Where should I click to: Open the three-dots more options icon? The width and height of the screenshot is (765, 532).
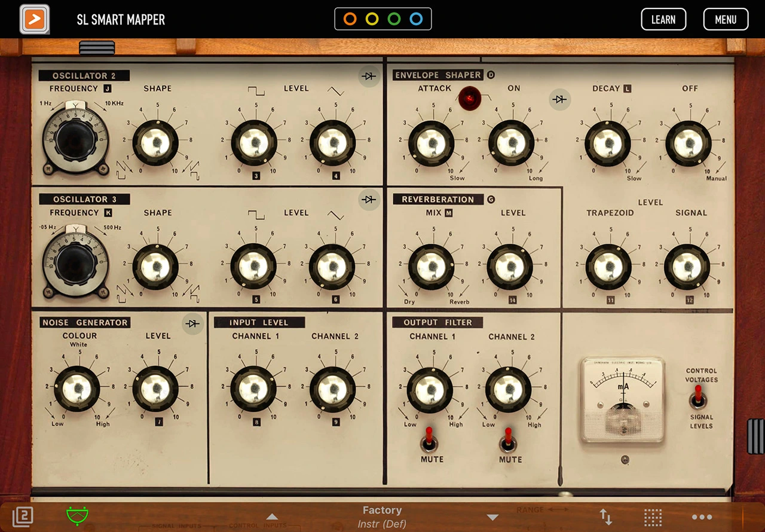pos(702,517)
